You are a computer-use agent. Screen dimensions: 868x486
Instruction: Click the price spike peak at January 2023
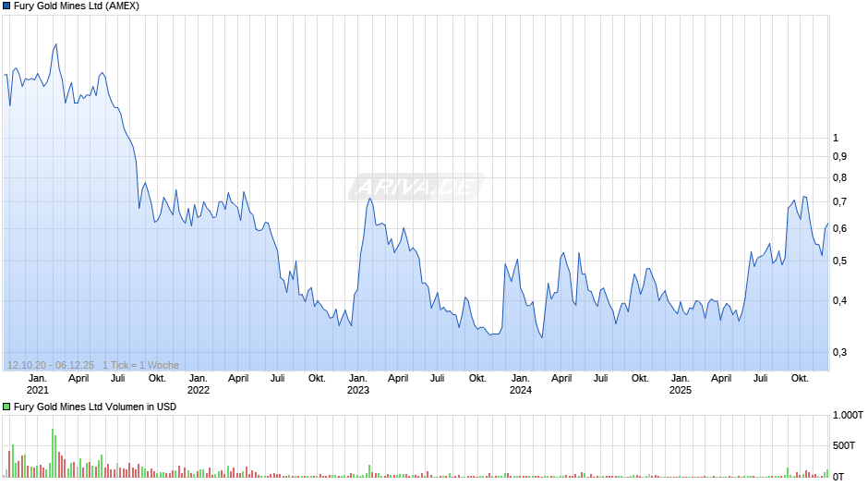[x=369, y=199]
